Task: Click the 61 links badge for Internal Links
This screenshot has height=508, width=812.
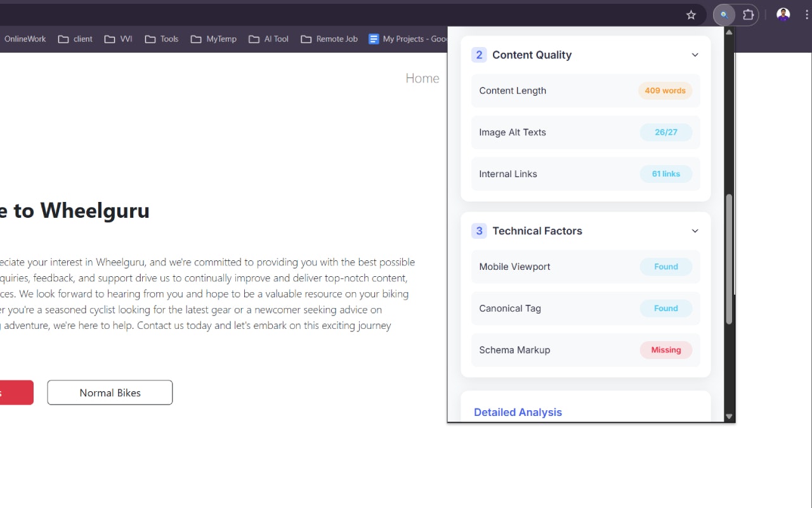Action: pos(665,173)
